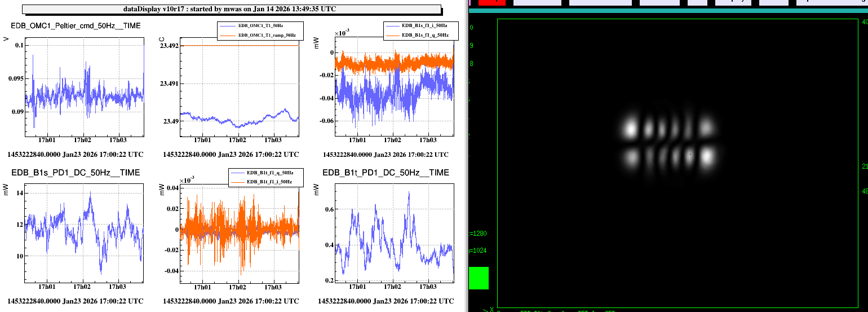Image resolution: width=868 pixels, height=312 pixels.
Task: Click the dataDisplay v10r17 title banner
Action: [x=232, y=9]
